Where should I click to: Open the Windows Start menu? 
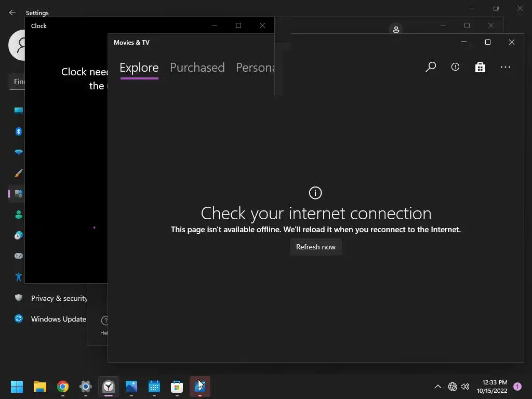click(x=17, y=386)
